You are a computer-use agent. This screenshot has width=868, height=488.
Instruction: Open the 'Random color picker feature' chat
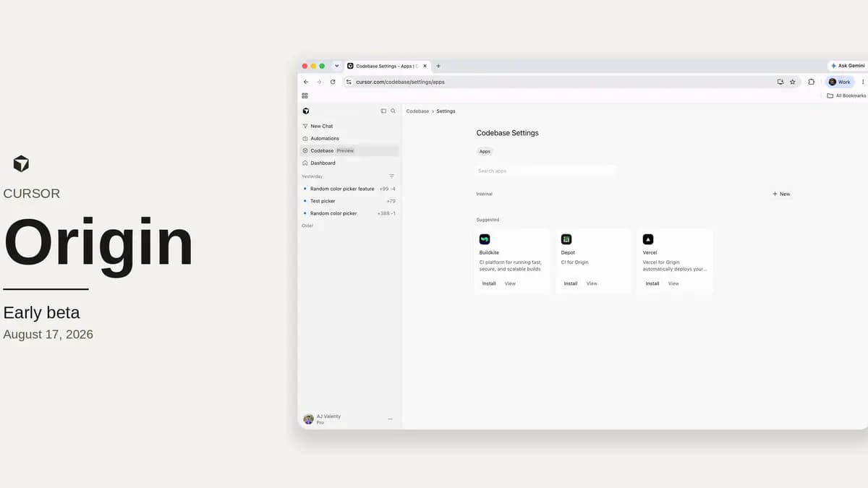[349, 189]
